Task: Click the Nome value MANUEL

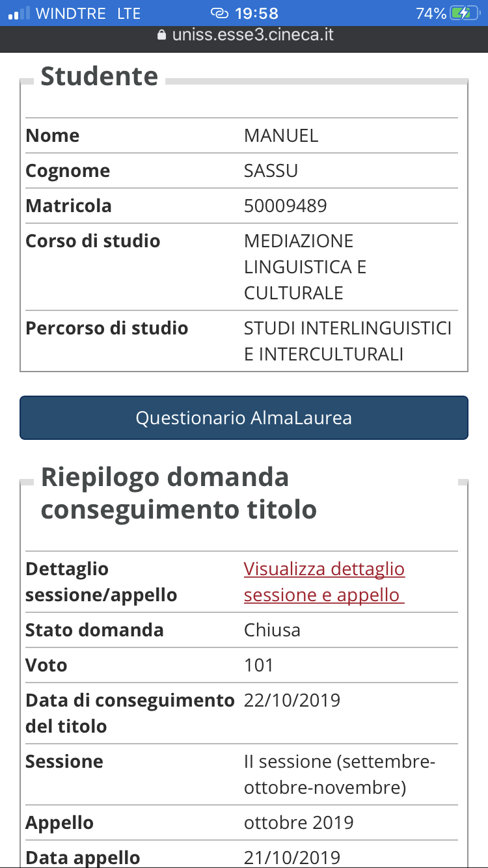Action: click(x=281, y=135)
